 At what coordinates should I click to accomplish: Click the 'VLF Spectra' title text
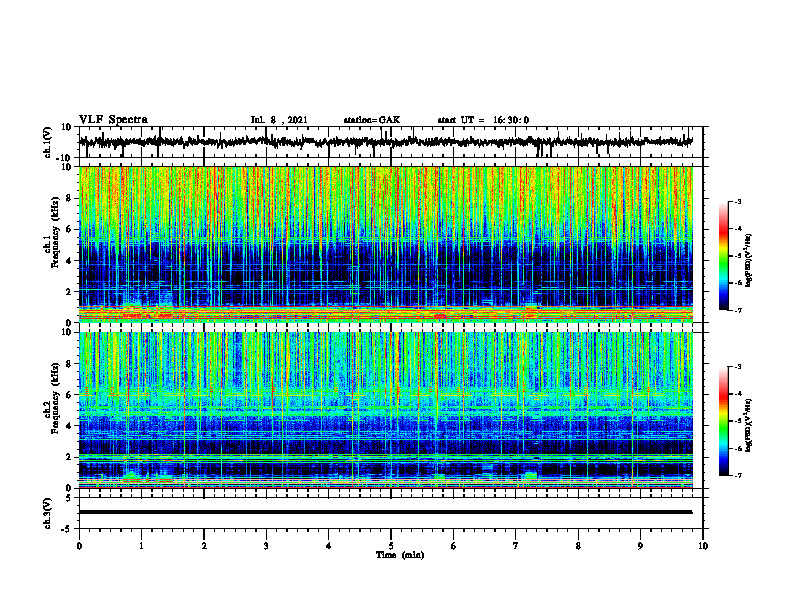113,120
